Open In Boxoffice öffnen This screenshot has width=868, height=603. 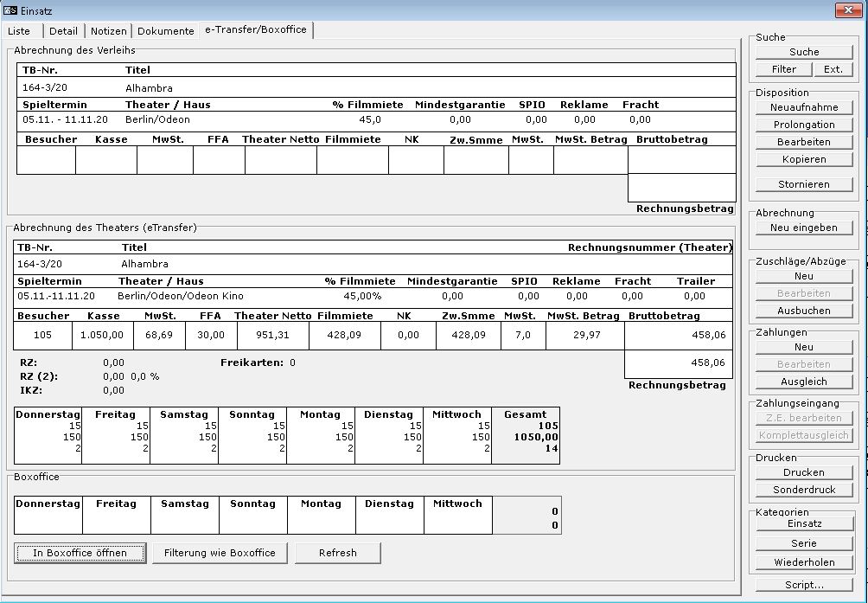tap(80, 553)
